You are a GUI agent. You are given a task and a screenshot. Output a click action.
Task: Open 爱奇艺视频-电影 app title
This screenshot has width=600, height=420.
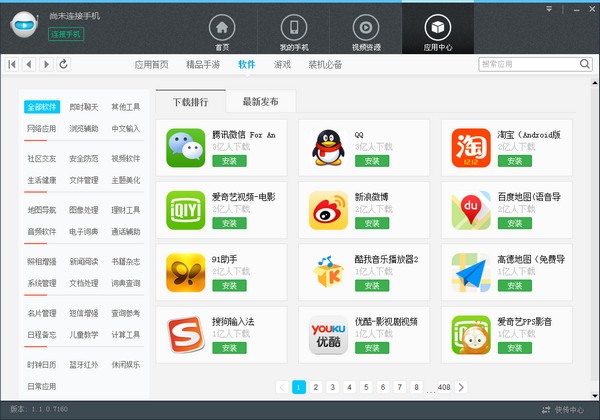pos(244,197)
